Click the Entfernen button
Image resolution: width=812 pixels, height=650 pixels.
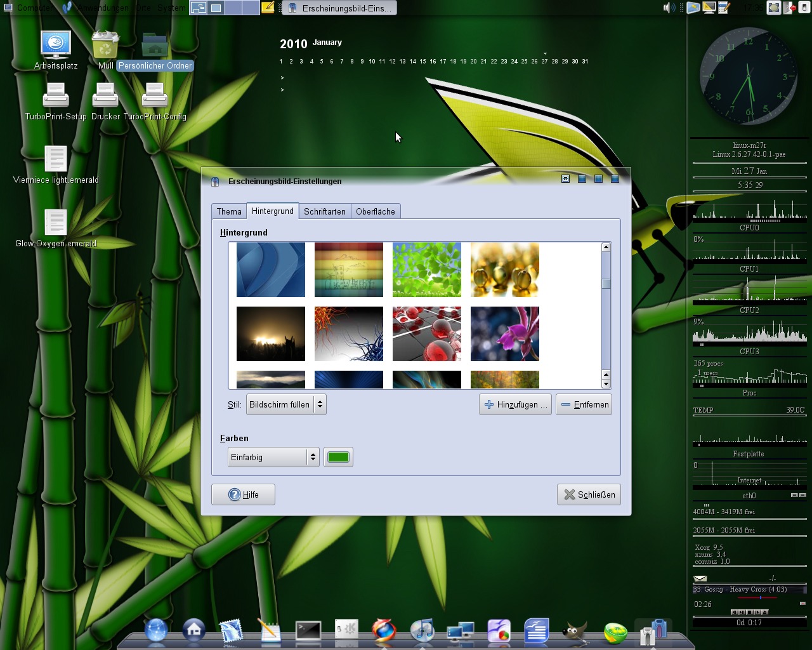(584, 404)
